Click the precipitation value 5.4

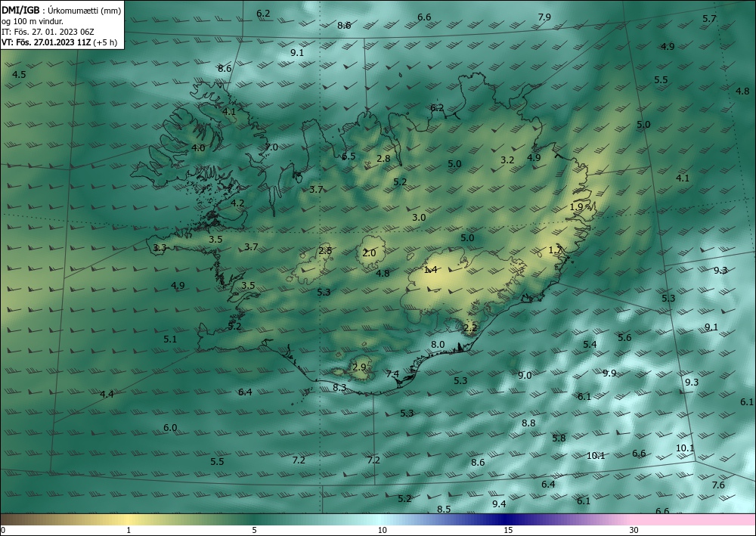pos(590,344)
